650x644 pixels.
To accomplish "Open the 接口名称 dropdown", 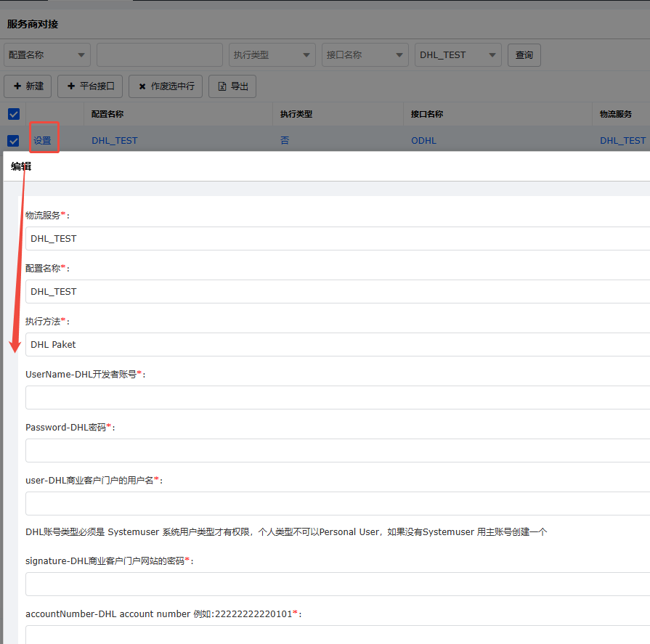I will [365, 55].
